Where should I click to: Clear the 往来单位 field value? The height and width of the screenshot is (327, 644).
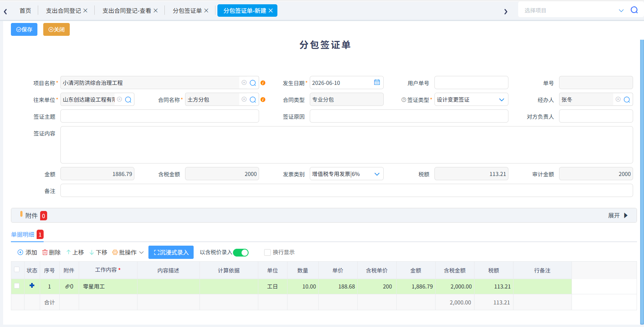click(120, 99)
